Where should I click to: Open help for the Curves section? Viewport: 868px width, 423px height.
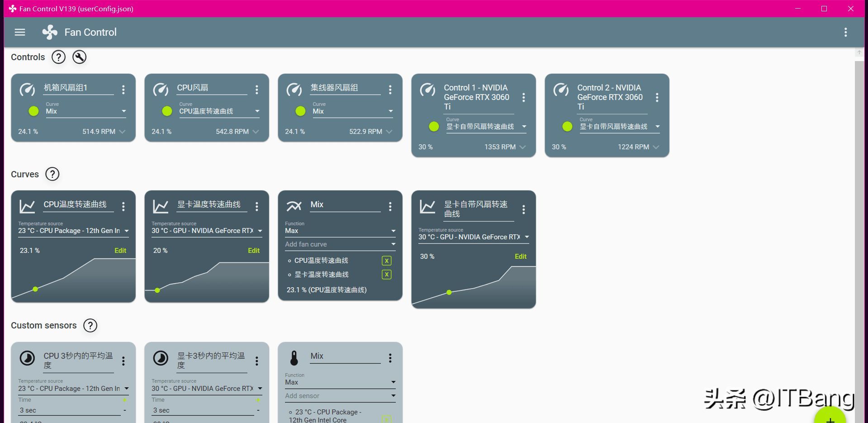pyautogui.click(x=52, y=174)
